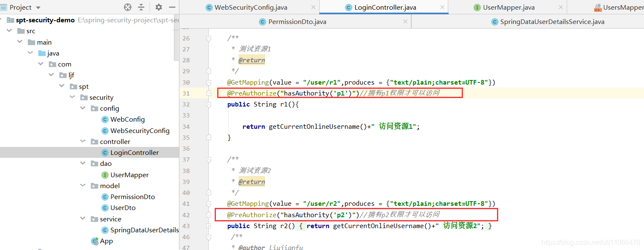
Task: Fold the Javadoc comment at line 26
Action: coord(209,38)
